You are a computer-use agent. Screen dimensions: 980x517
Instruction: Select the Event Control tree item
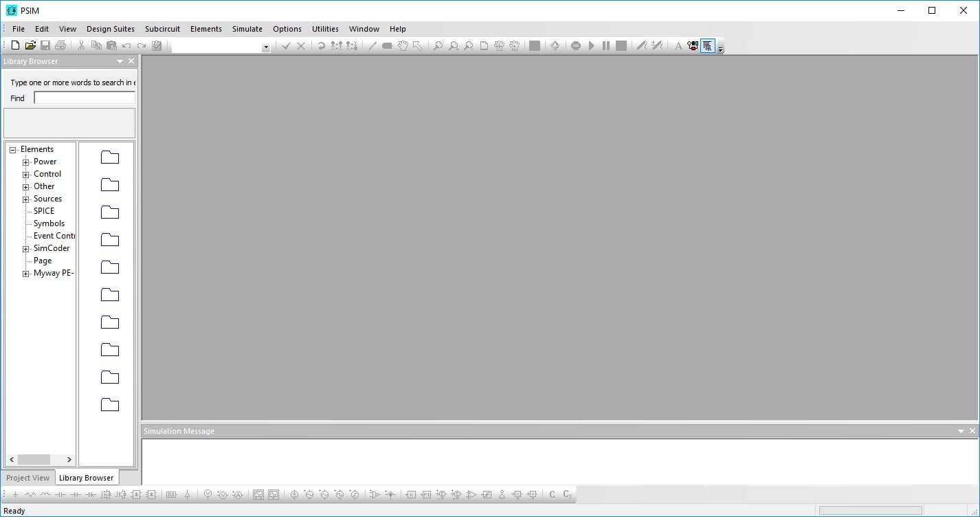pos(54,236)
